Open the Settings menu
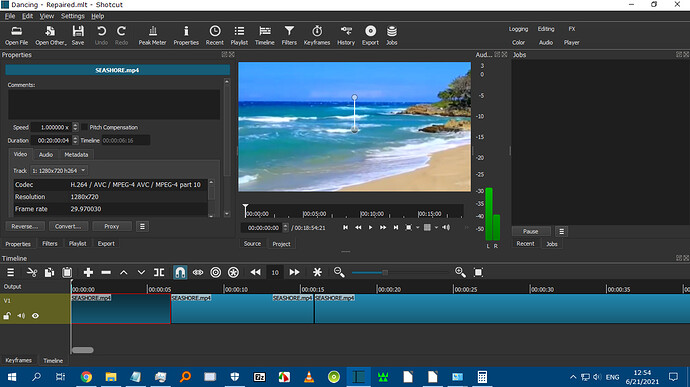 click(x=73, y=16)
